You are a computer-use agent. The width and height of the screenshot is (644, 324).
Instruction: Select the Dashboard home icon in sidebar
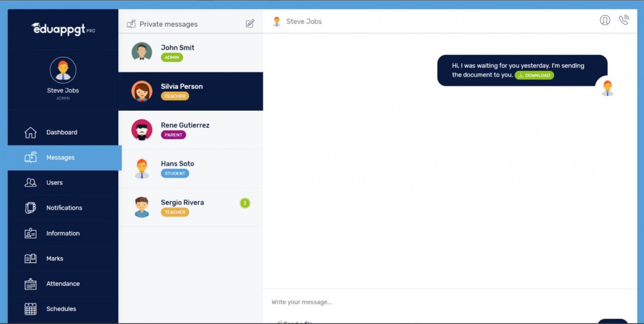click(x=30, y=132)
